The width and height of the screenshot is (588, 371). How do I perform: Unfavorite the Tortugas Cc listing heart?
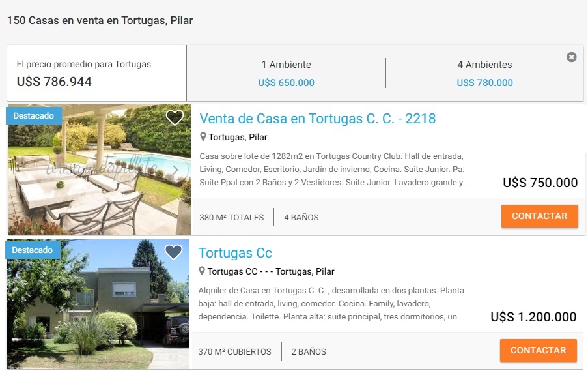tap(173, 252)
